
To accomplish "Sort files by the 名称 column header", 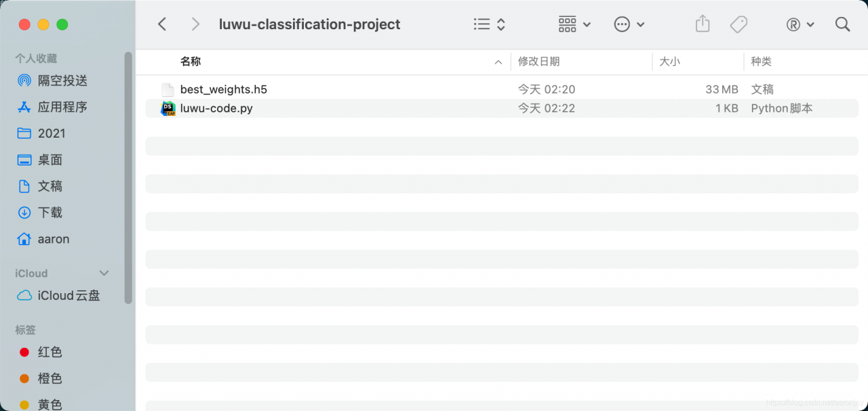I will [191, 62].
